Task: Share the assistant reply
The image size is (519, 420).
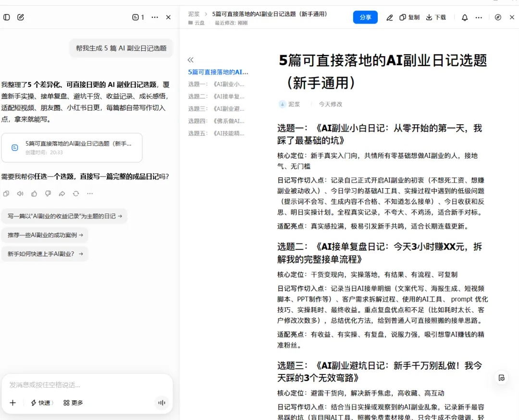Action: 62,193
